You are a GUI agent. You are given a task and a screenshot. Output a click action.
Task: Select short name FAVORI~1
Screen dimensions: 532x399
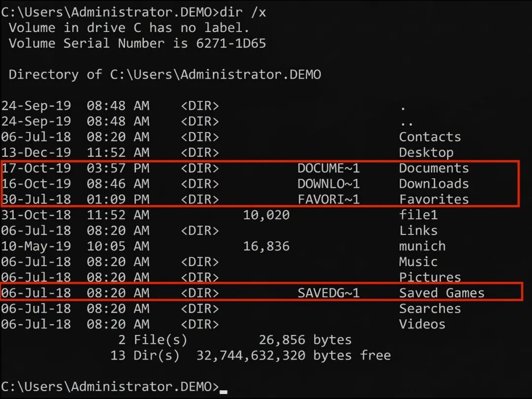(x=329, y=199)
